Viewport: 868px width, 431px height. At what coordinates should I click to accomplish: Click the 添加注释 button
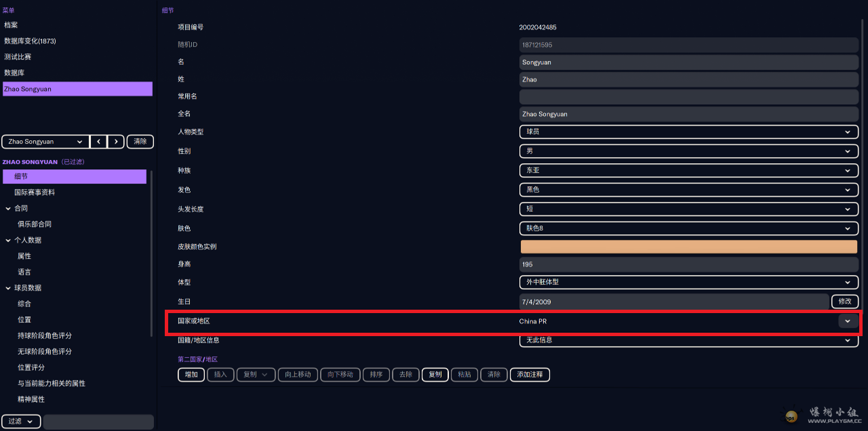tap(530, 375)
